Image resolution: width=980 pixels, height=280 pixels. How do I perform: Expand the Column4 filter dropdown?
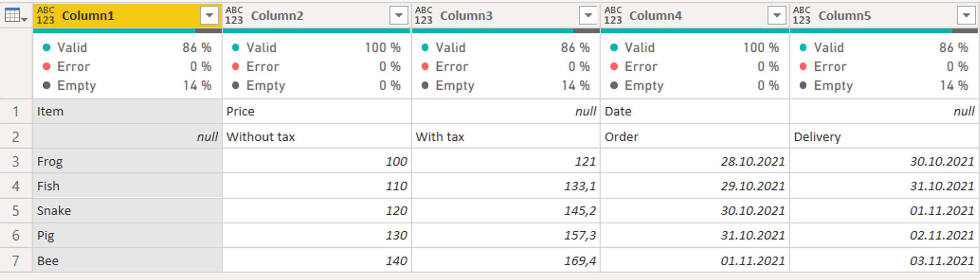coord(777,16)
